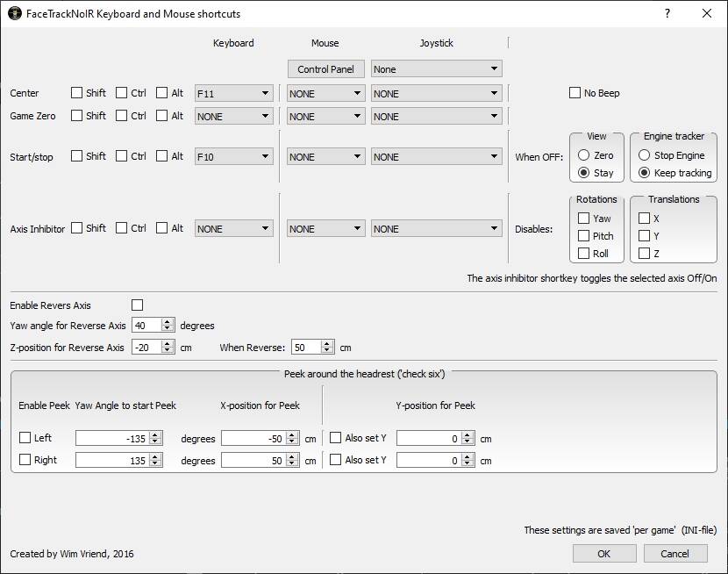The image size is (728, 574).
Task: Open the Center keyboard key dropdown F11
Action: 233,93
